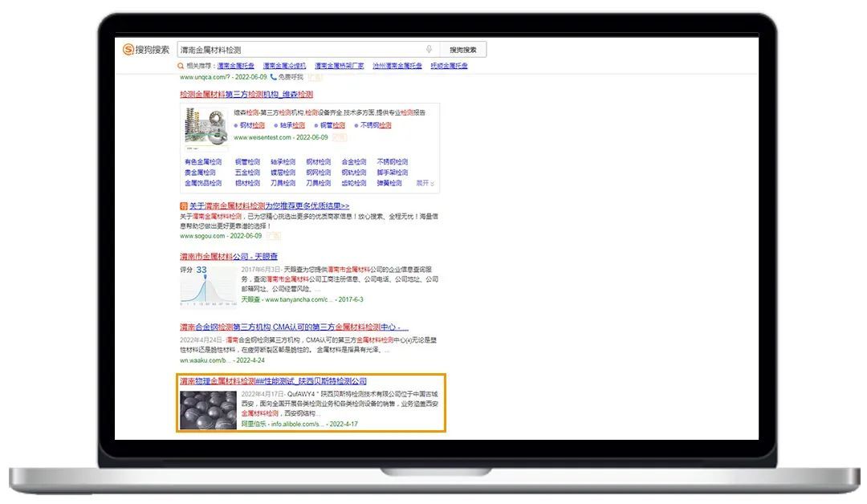The height and width of the screenshot is (504, 867).
Task: Expand the 展开 sublinks list
Action: coord(425,183)
